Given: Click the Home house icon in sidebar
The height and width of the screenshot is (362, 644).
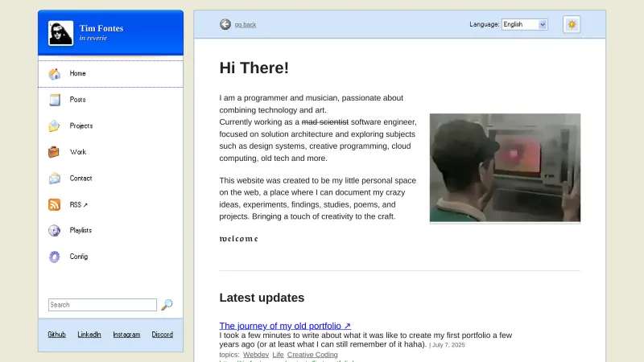Looking at the screenshot, I should [55, 74].
